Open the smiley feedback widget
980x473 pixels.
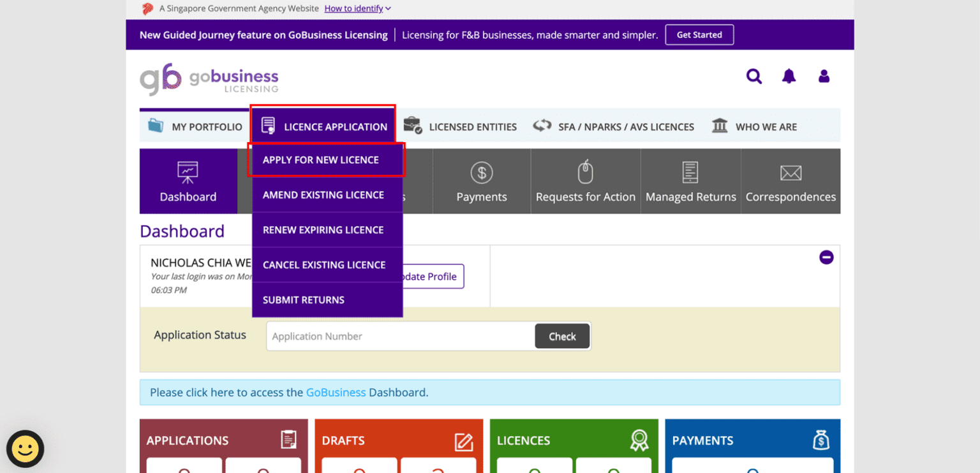pyautogui.click(x=26, y=449)
